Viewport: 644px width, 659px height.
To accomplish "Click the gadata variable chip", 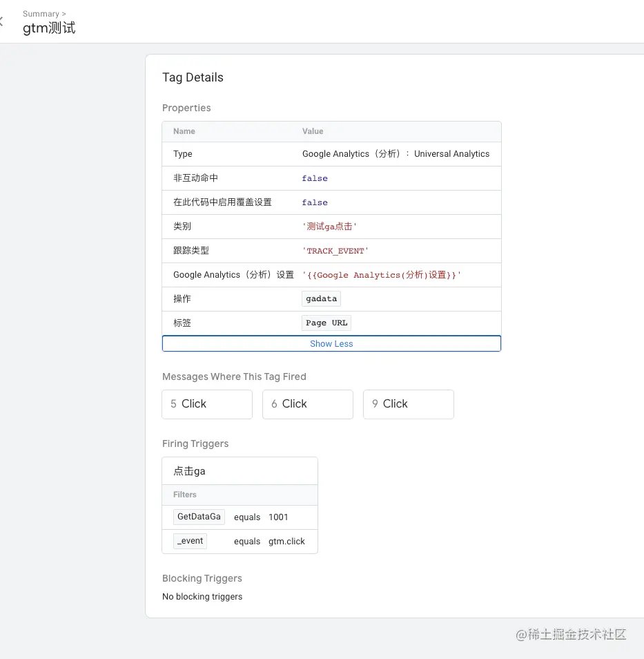I will click(x=322, y=299).
